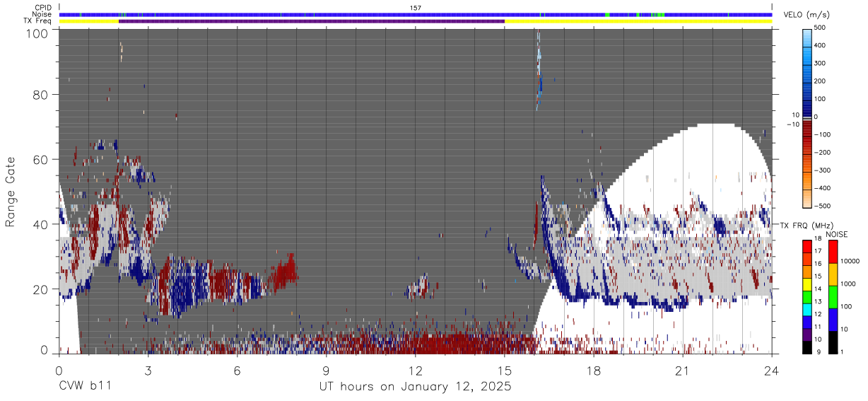The height and width of the screenshot is (401, 868).
Task: Click TX frequency legend value 13
Action: point(818,301)
